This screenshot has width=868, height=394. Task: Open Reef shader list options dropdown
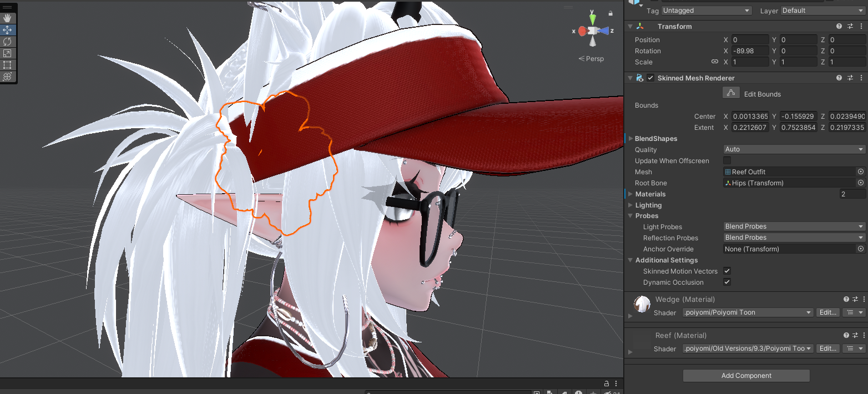[x=854, y=348]
